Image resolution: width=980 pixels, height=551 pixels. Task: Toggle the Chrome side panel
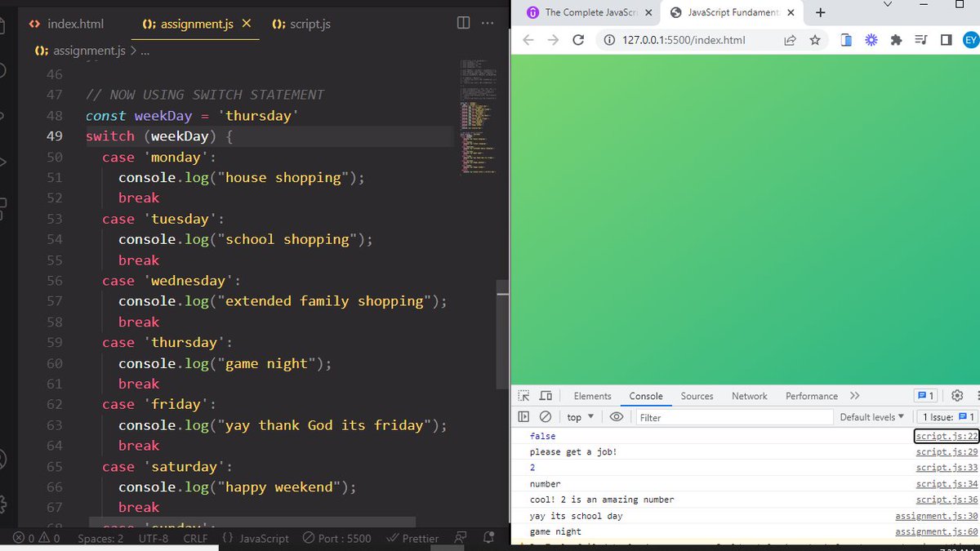pyautogui.click(x=947, y=39)
